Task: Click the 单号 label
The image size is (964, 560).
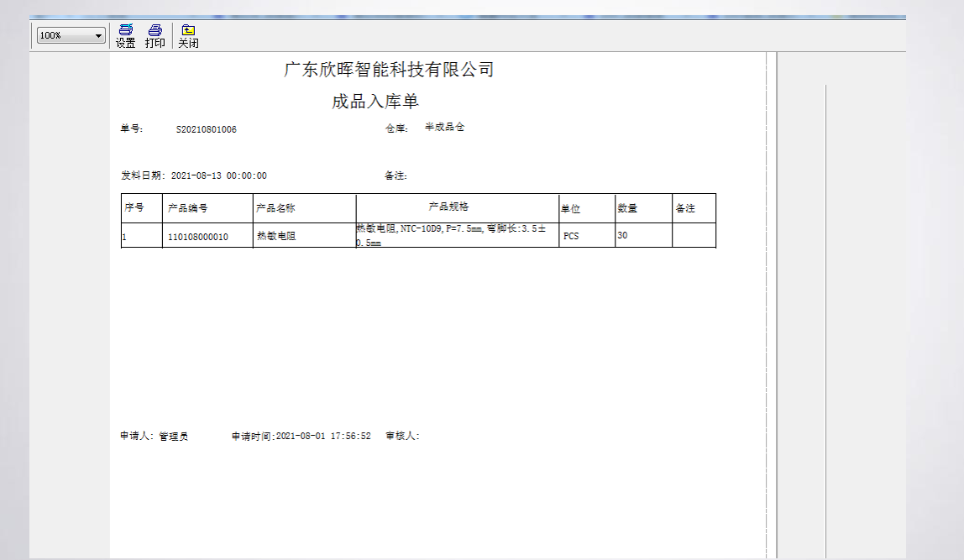Action: point(132,128)
